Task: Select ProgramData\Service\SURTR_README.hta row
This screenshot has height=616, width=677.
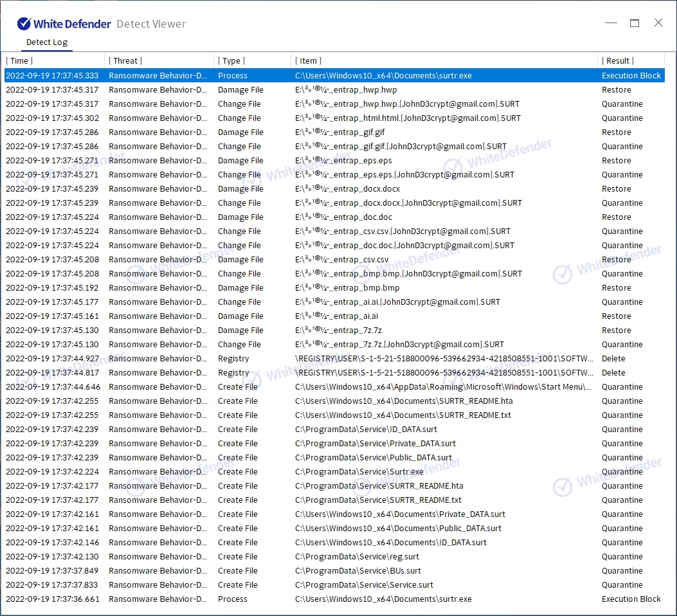Action: (x=334, y=486)
